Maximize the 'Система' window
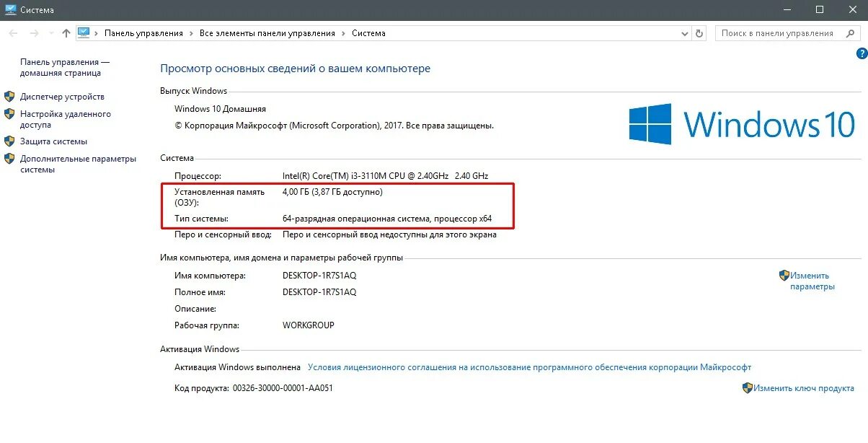Image resolution: width=868 pixels, height=443 pixels. click(820, 10)
